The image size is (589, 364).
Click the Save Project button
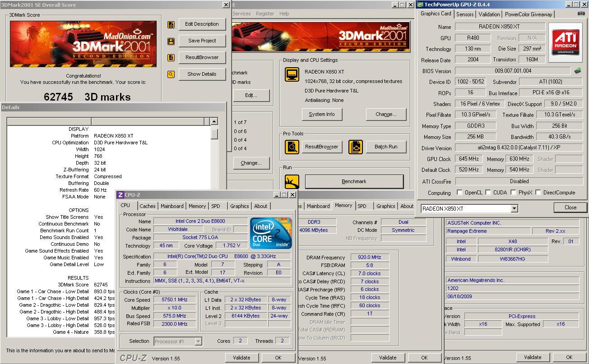tap(202, 41)
